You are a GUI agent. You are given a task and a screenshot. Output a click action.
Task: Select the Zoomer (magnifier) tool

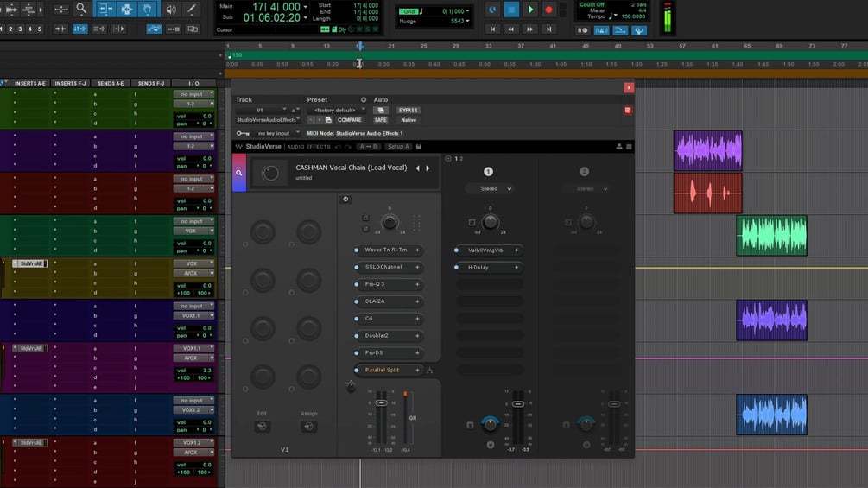[x=81, y=9]
